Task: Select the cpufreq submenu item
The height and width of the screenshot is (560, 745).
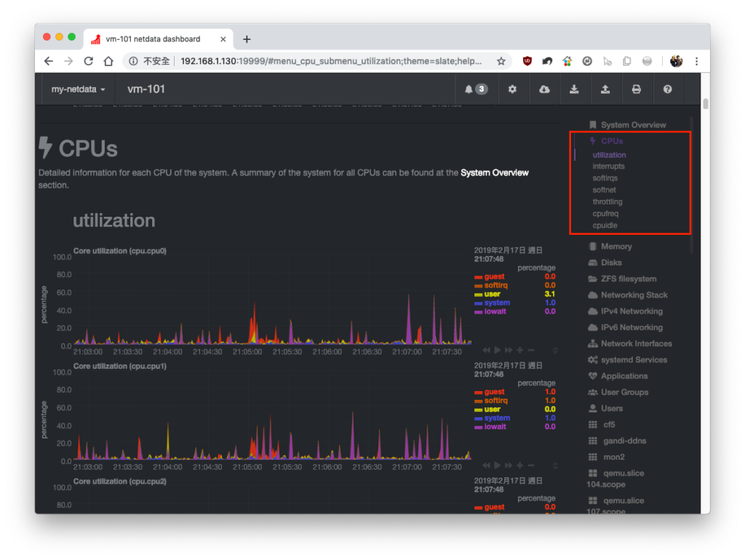Action: [605, 214]
